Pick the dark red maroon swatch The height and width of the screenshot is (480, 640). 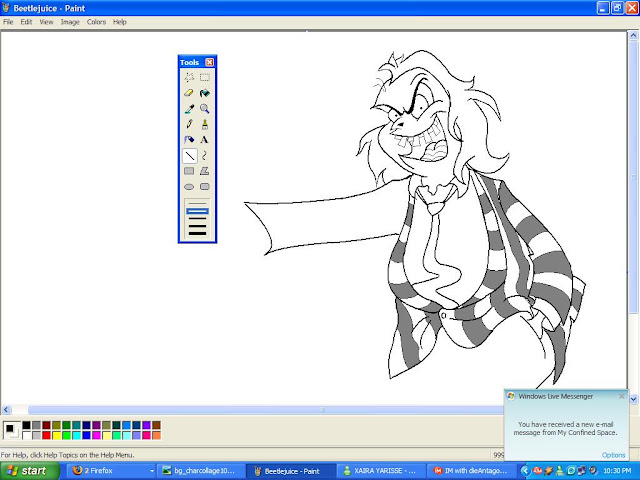pos(47,425)
